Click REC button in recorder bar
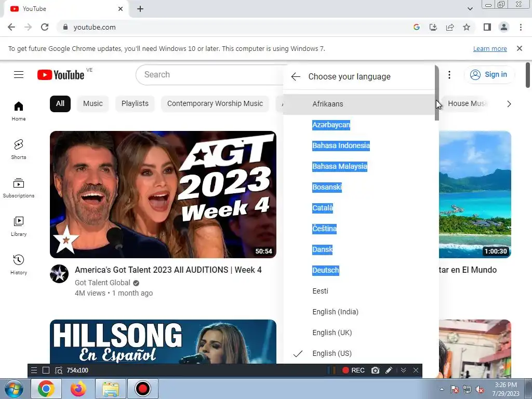 [x=353, y=370]
